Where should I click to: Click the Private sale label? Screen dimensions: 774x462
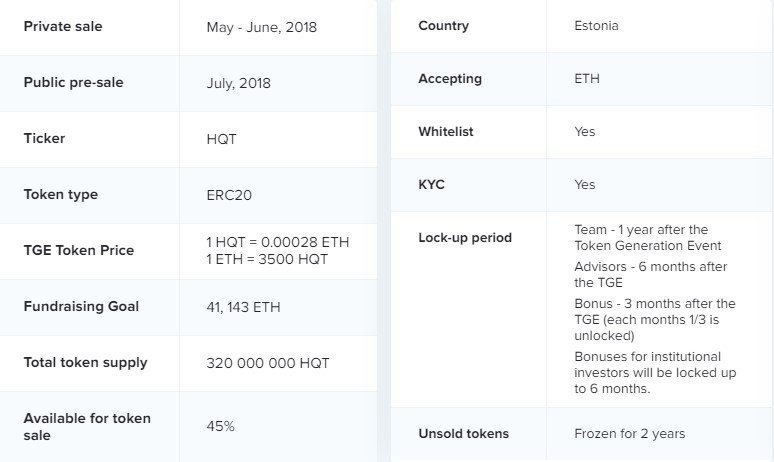[65, 27]
